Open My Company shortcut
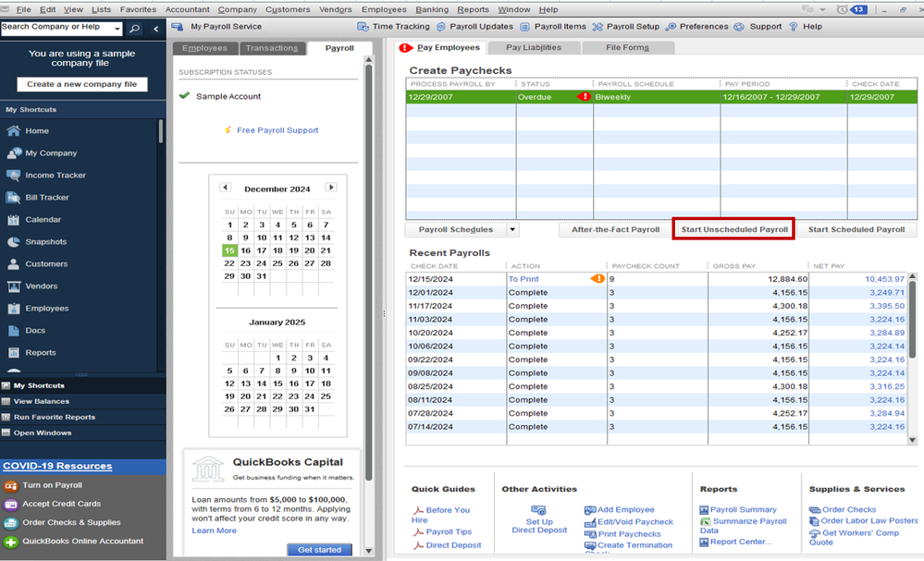The width and height of the screenshot is (924, 561). click(51, 153)
